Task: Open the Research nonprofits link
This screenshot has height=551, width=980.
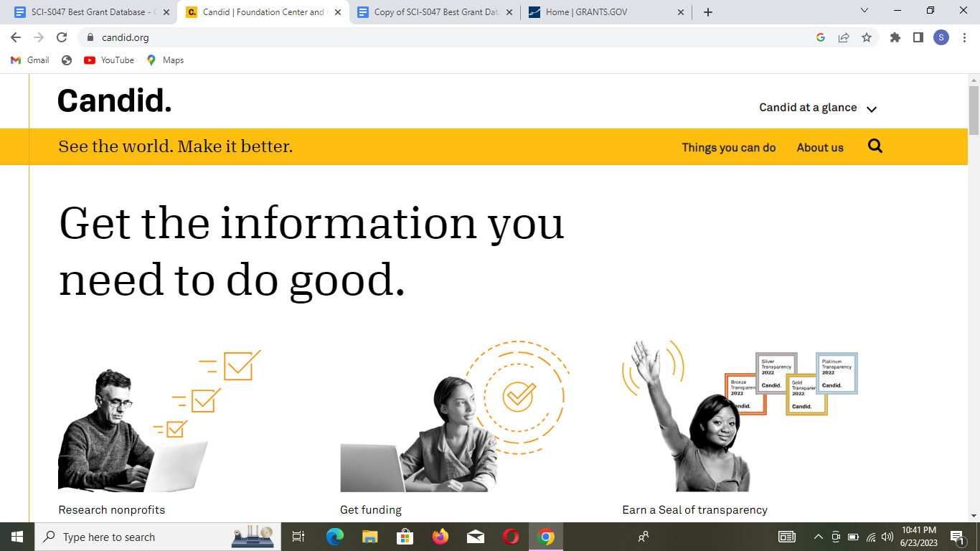Action: pos(112,510)
